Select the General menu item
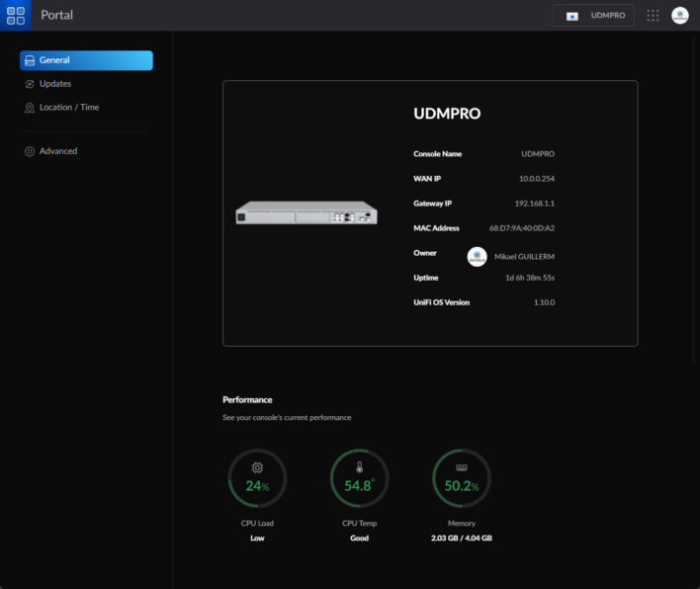The width and height of the screenshot is (700, 589). point(86,60)
